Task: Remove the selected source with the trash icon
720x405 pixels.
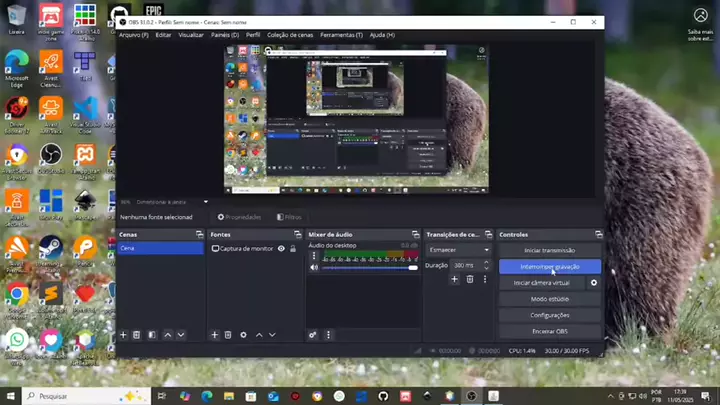Action: pyautogui.click(x=228, y=335)
